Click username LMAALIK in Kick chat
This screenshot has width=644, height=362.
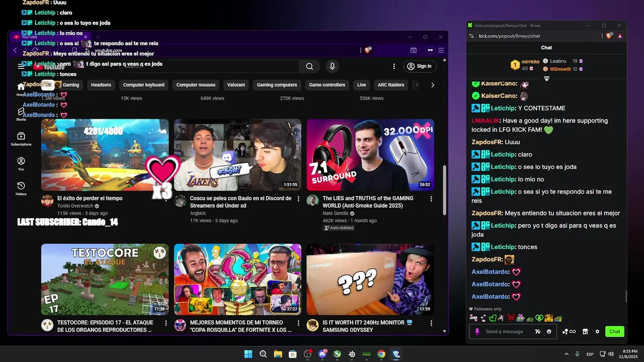click(x=486, y=121)
